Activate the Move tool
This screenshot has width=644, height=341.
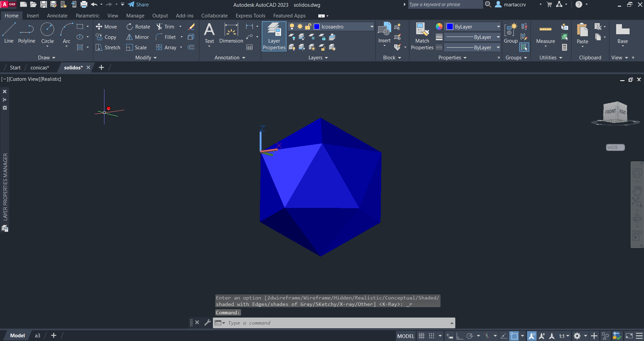[x=106, y=27]
